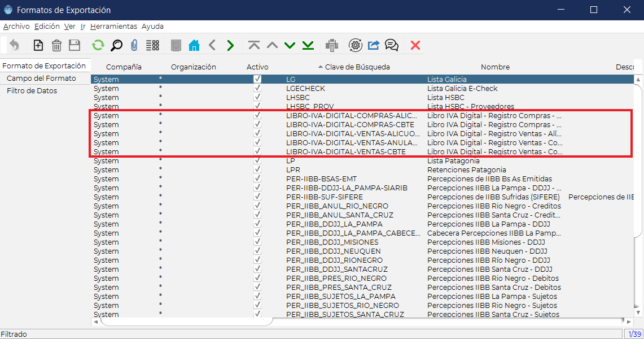Switch to Formato de Exportación tab

[45, 66]
